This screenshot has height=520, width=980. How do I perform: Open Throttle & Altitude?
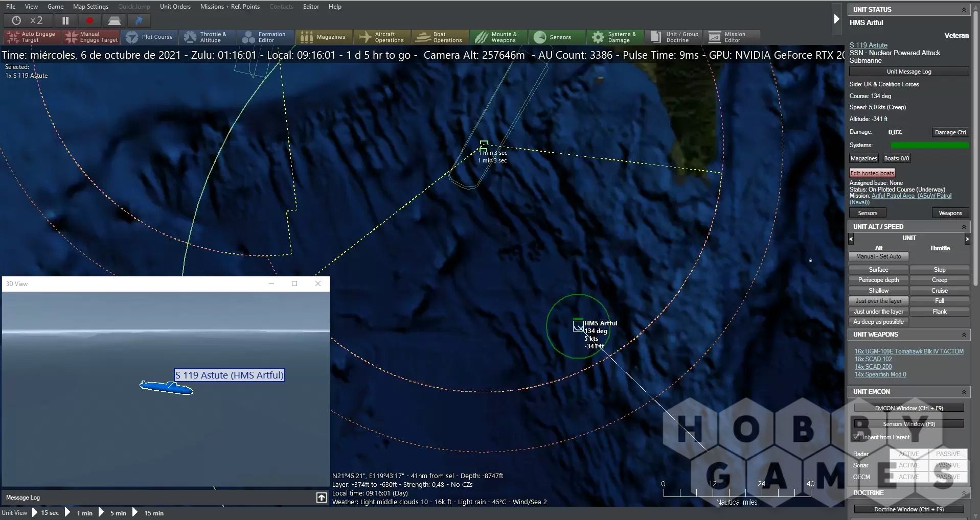point(207,37)
